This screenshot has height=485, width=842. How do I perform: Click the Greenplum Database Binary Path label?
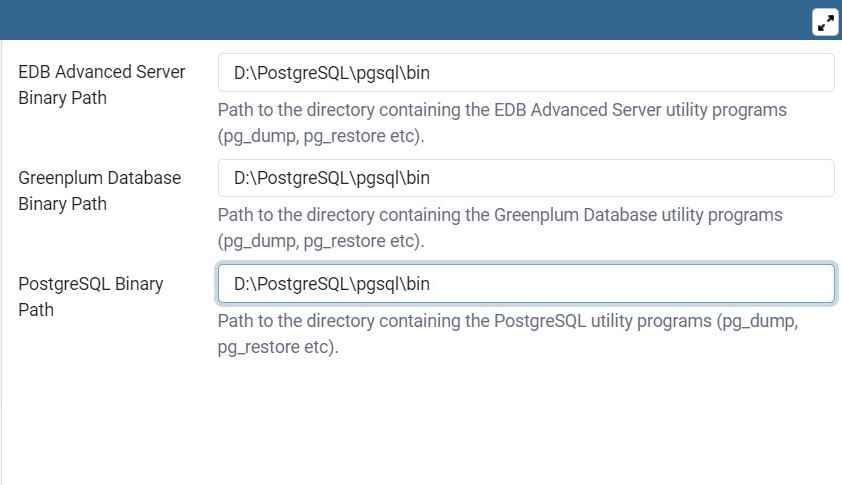(99, 190)
